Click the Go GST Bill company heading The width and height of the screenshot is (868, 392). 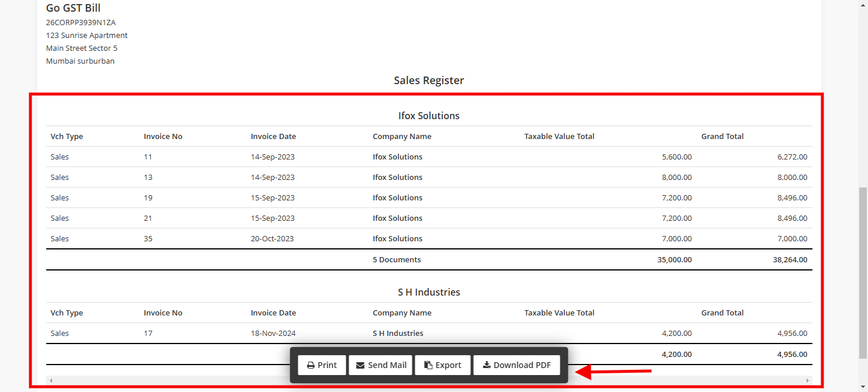coord(73,8)
